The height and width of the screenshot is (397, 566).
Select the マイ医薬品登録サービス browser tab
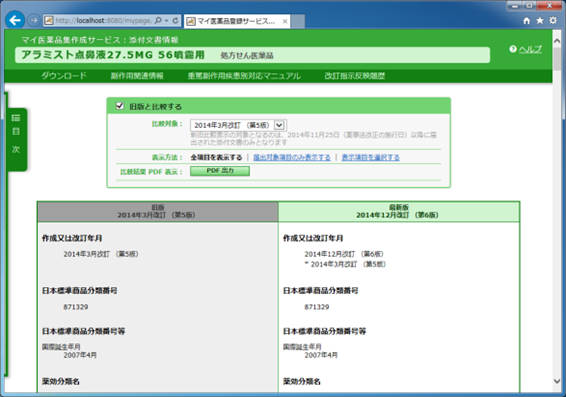pos(237,21)
